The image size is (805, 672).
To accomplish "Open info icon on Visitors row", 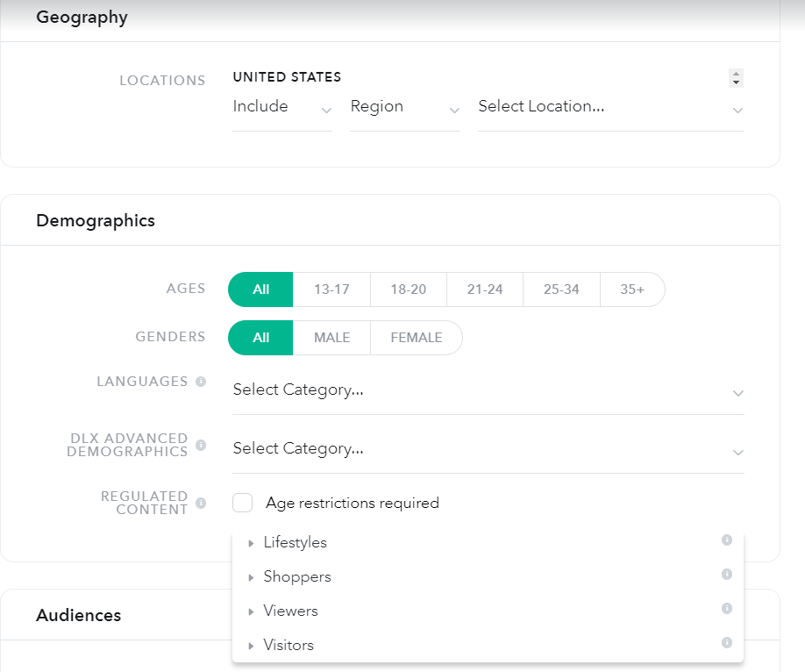I will point(726,642).
